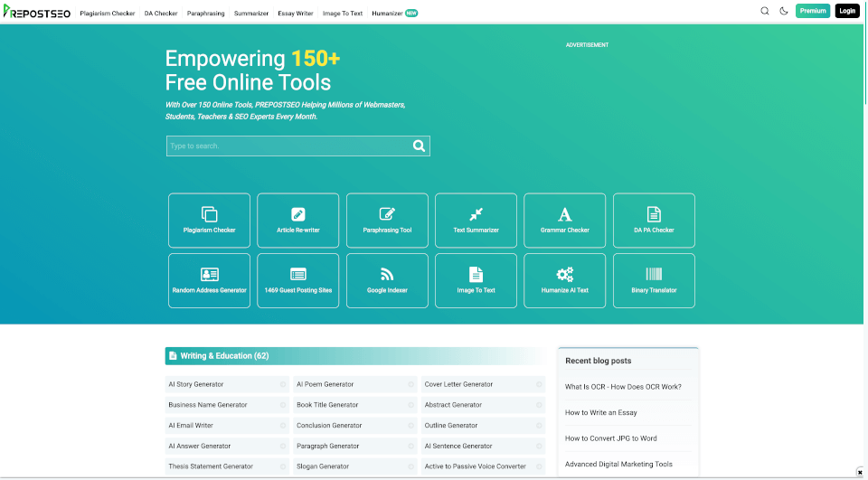Open the Paraphrasing Tool card
Image resolution: width=868 pixels, height=480 pixels.
pyautogui.click(x=387, y=221)
